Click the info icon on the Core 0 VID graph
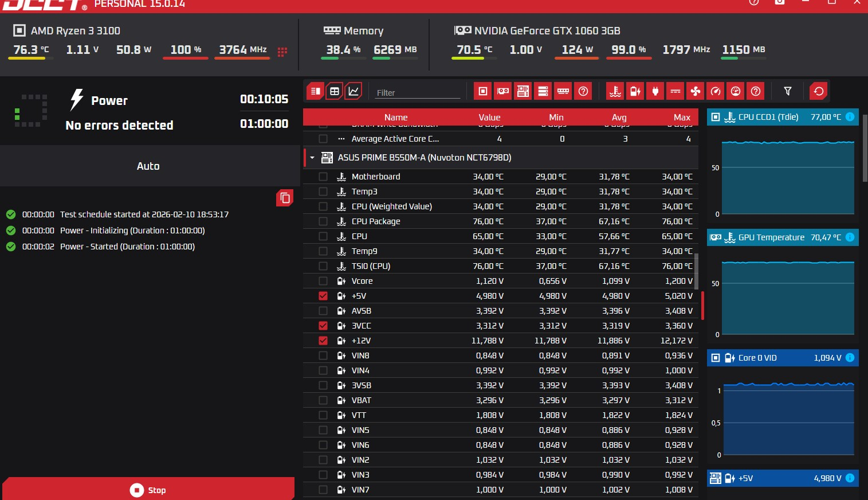The width and height of the screenshot is (868, 500). click(x=850, y=358)
